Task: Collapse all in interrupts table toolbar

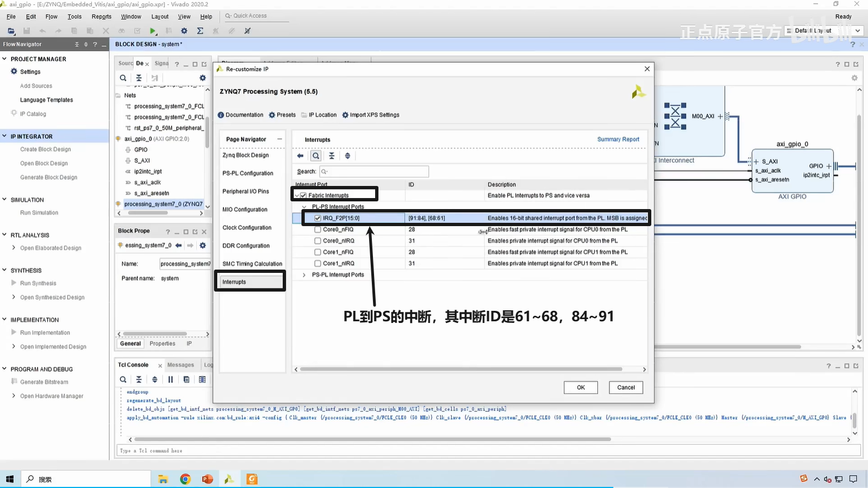Action: click(332, 156)
